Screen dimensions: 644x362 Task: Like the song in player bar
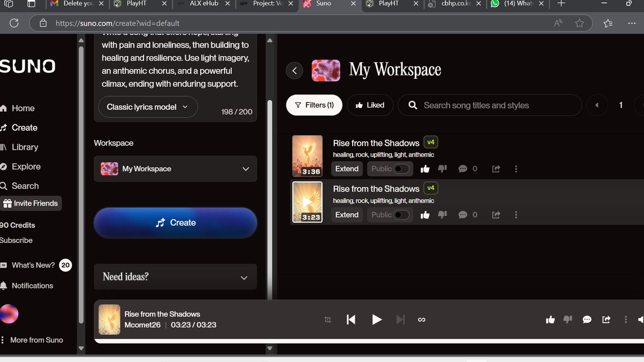(550, 320)
